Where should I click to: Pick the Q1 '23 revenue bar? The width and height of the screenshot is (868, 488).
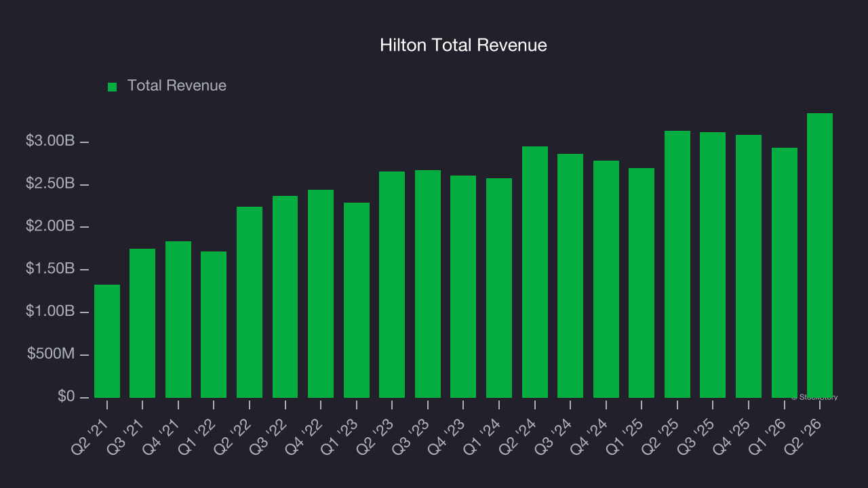(x=357, y=300)
